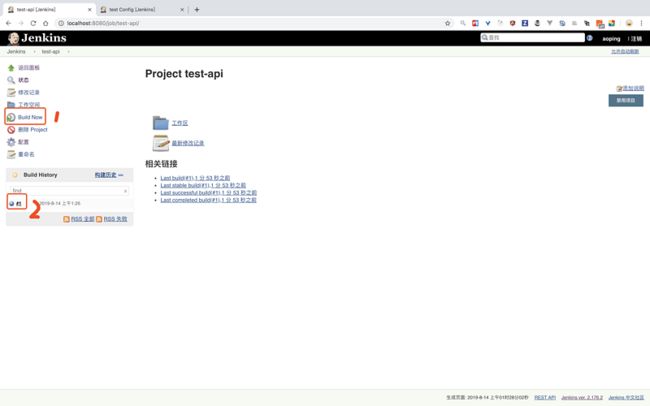Viewport: 650px width, 406px height.
Task: Bookmark this page with the star icon
Action: coord(447,23)
